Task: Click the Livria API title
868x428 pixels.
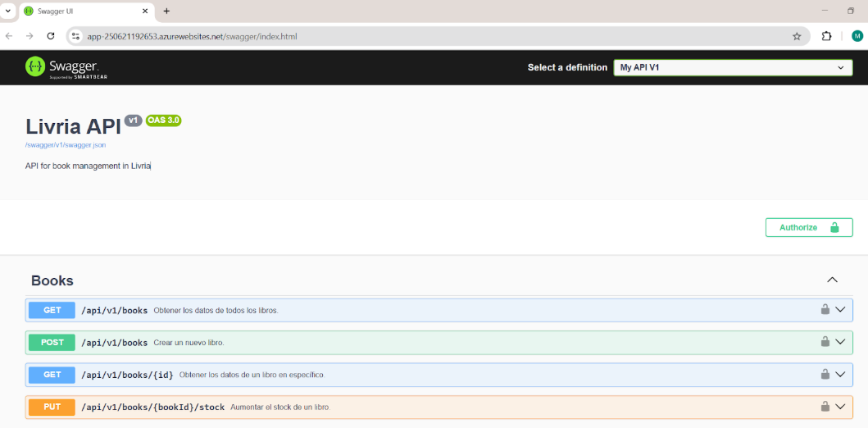Action: 73,126
